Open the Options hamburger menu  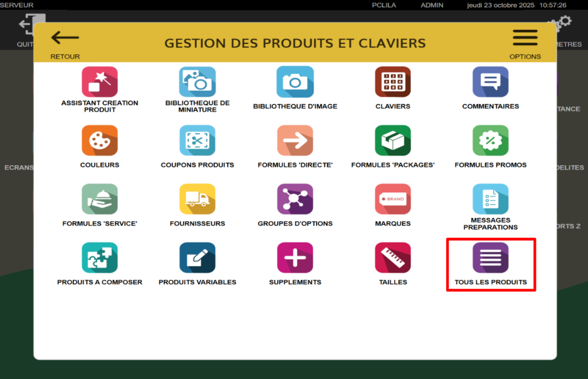point(525,38)
